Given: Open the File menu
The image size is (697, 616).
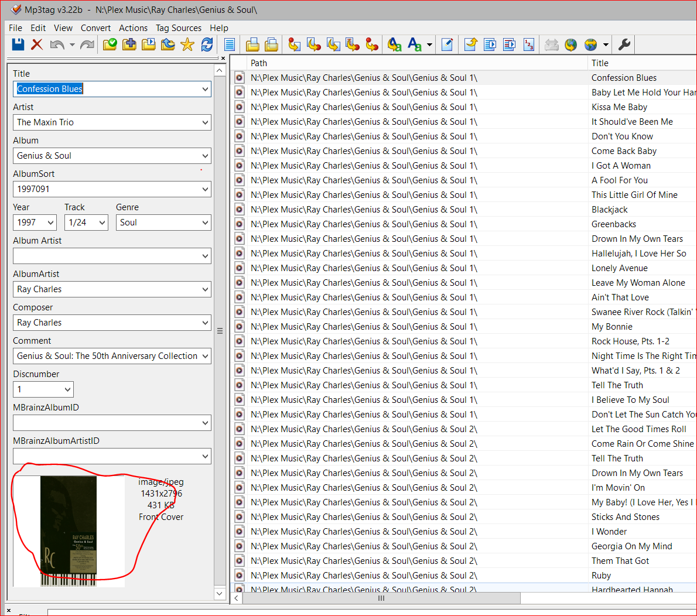Looking at the screenshot, I should point(15,28).
